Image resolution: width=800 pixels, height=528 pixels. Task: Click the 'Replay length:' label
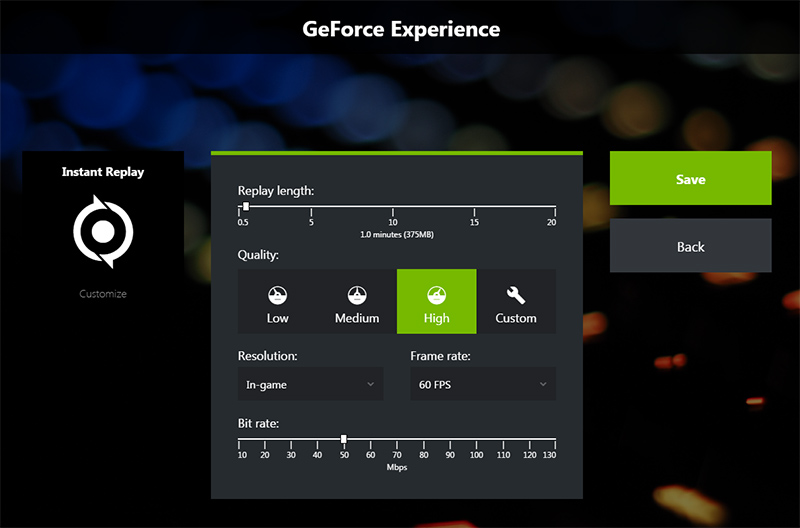(276, 191)
